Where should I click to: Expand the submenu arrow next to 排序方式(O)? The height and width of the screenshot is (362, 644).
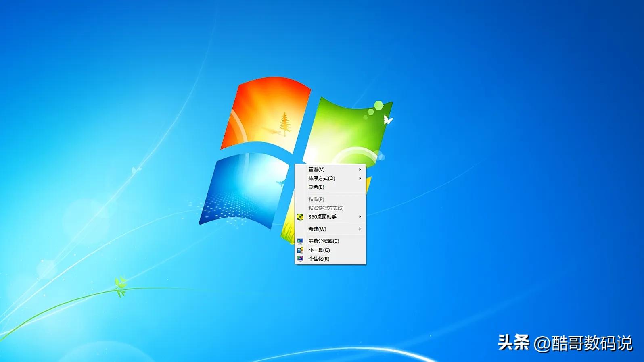click(x=360, y=178)
